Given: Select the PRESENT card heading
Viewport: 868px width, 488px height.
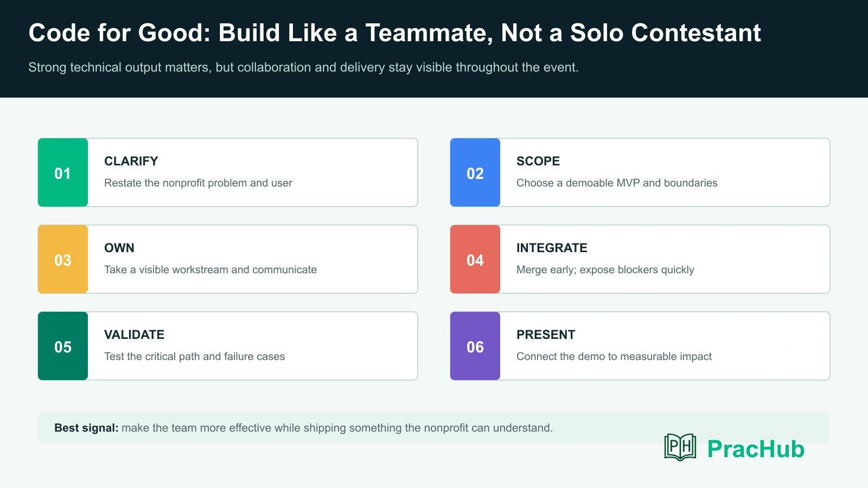Looking at the screenshot, I should 546,335.
